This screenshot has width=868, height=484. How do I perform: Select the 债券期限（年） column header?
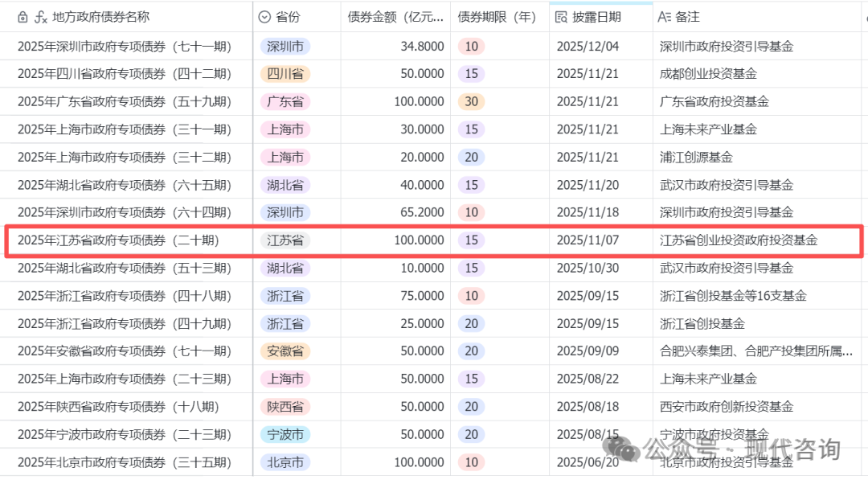(x=500, y=17)
